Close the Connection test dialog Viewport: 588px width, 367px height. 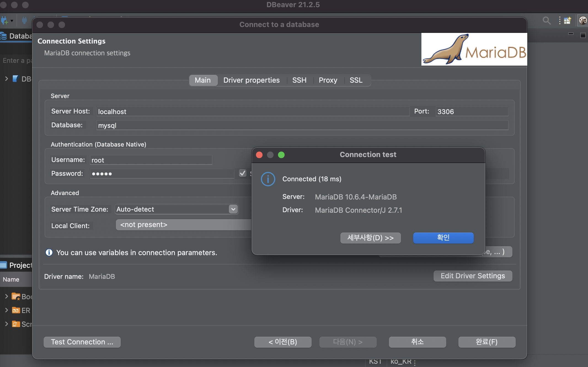[259, 155]
